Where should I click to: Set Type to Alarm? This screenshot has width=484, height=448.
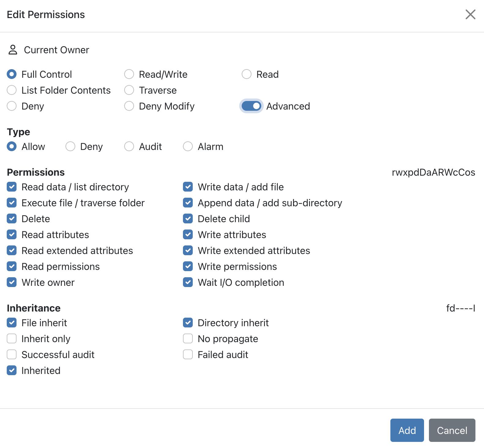click(x=188, y=146)
